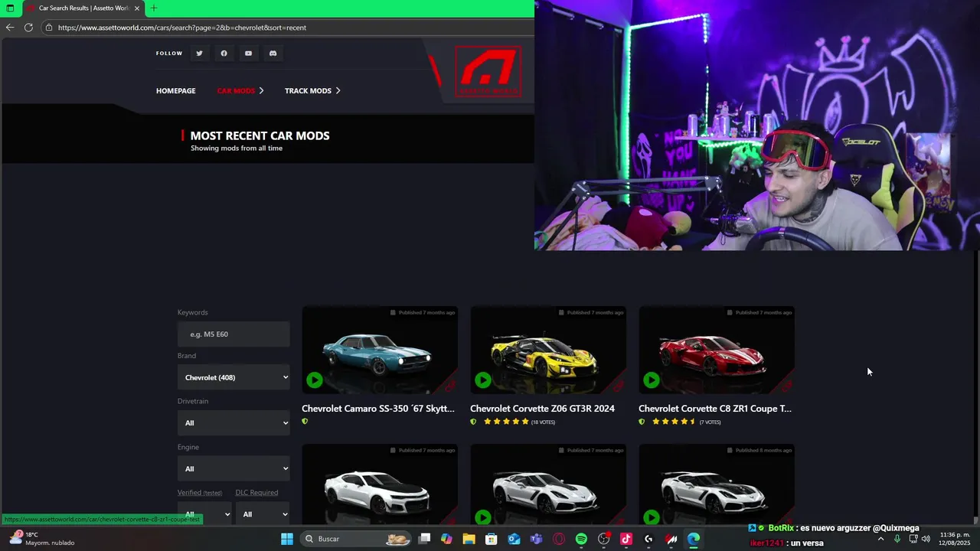980x551 pixels.
Task: Open Assetto World's Twitter follow icon
Action: coord(199,54)
